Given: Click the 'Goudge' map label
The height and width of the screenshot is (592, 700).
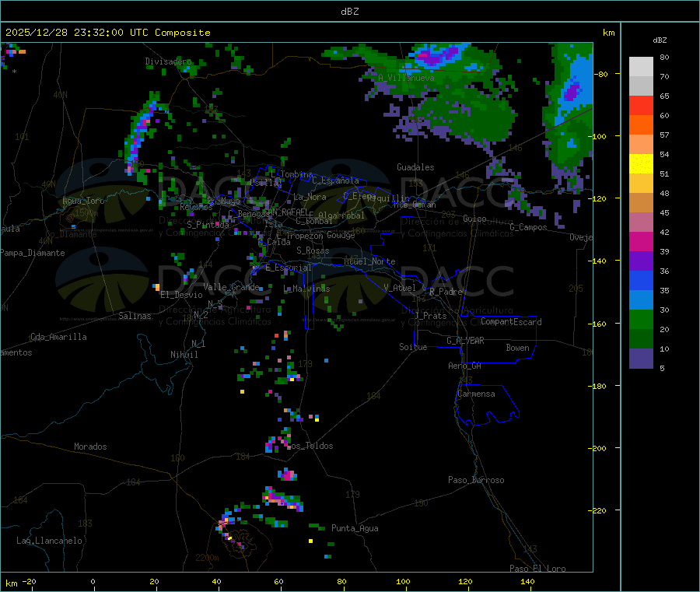Looking at the screenshot, I should pos(341,235).
